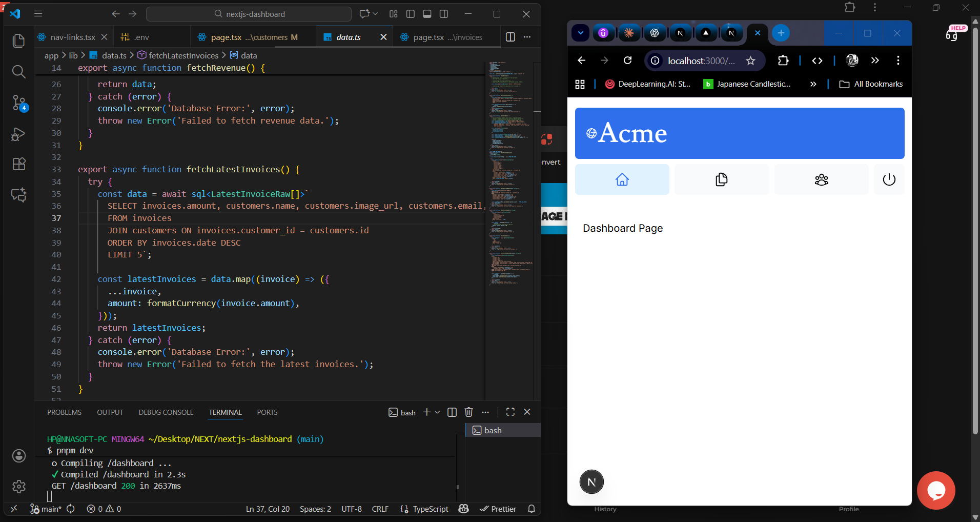Open the PROBLEMS panel tab
The image size is (980, 522).
pos(64,412)
